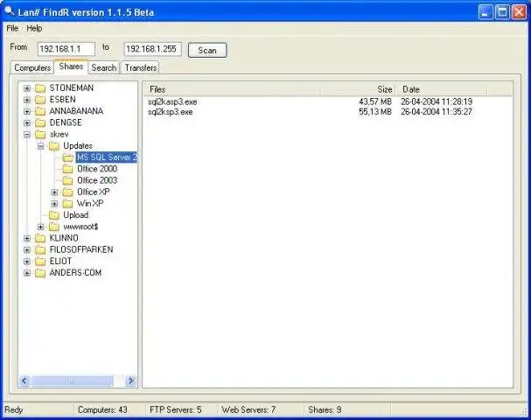Click the 'Shares: 9' status entry
Viewport: 531px width, 420px height.
325,409
